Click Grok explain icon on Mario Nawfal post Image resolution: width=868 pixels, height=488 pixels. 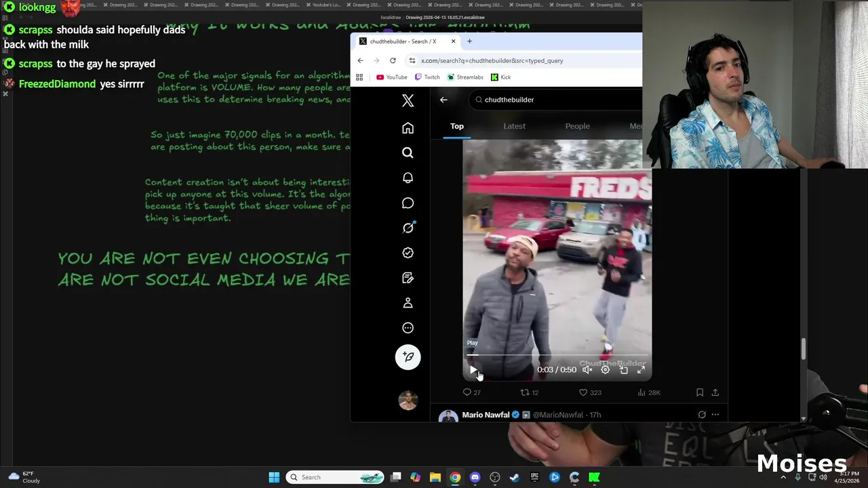coord(702,415)
